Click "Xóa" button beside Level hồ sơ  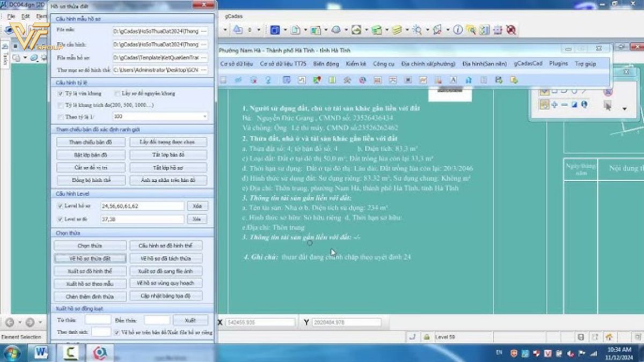pyautogui.click(x=197, y=206)
